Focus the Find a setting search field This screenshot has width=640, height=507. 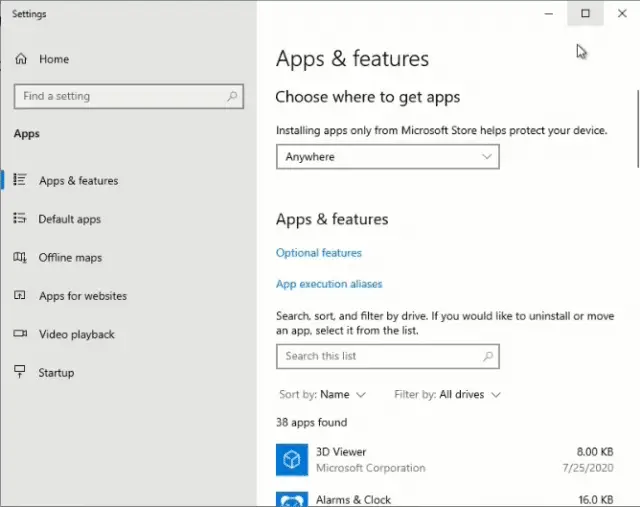point(129,96)
